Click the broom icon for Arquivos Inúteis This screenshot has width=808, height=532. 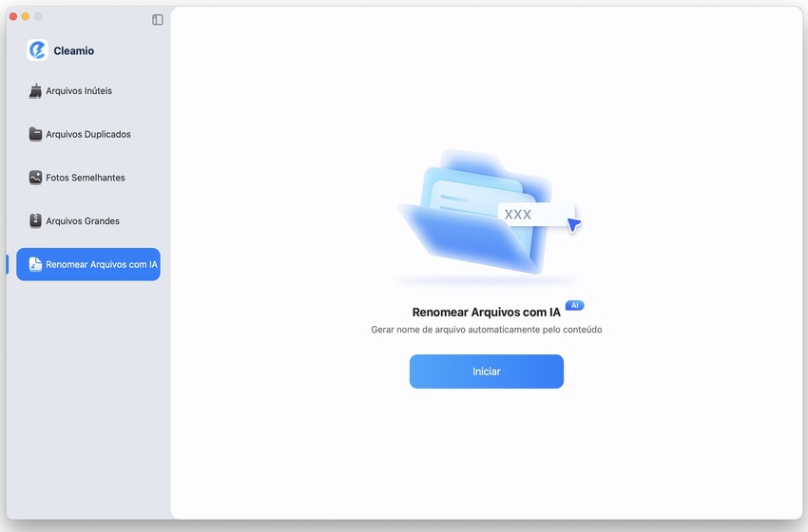tap(35, 91)
